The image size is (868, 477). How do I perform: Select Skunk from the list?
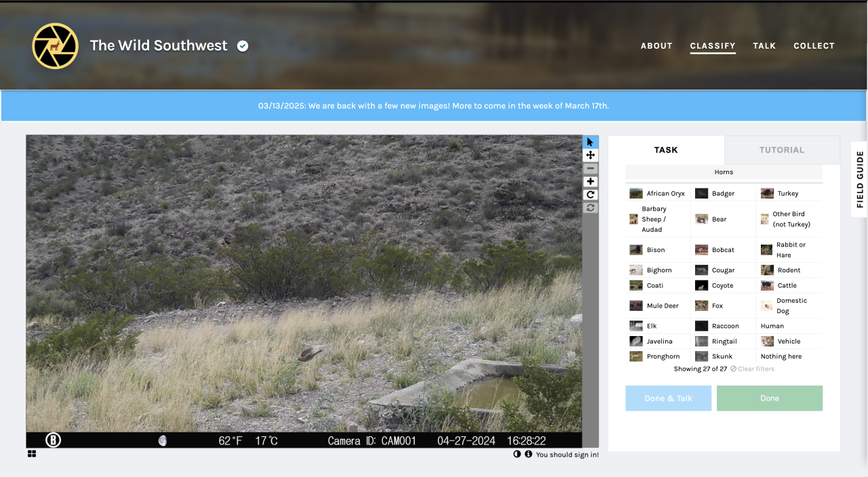point(724,356)
